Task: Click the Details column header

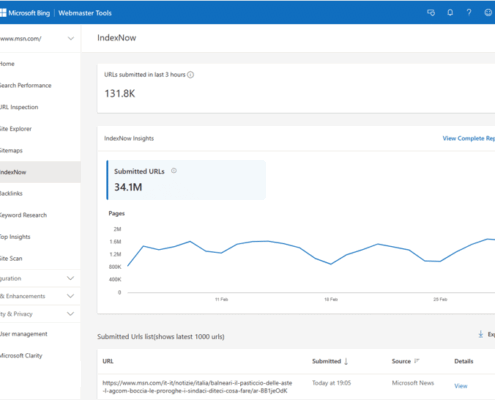Action: point(464,361)
